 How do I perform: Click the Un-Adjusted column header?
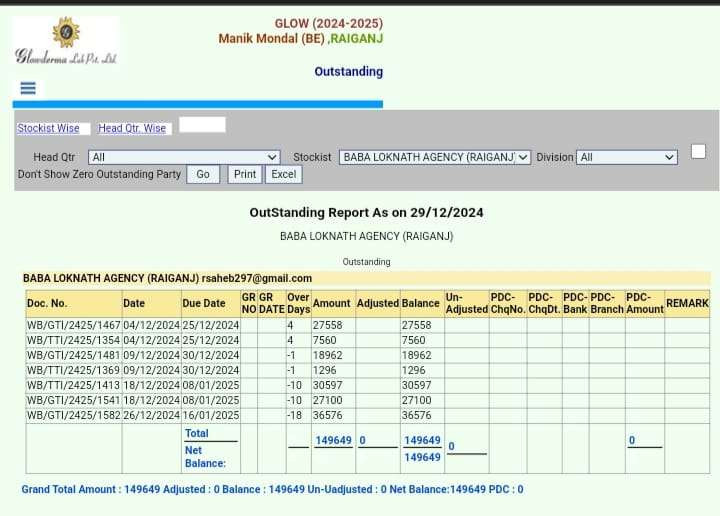pyautogui.click(x=467, y=303)
